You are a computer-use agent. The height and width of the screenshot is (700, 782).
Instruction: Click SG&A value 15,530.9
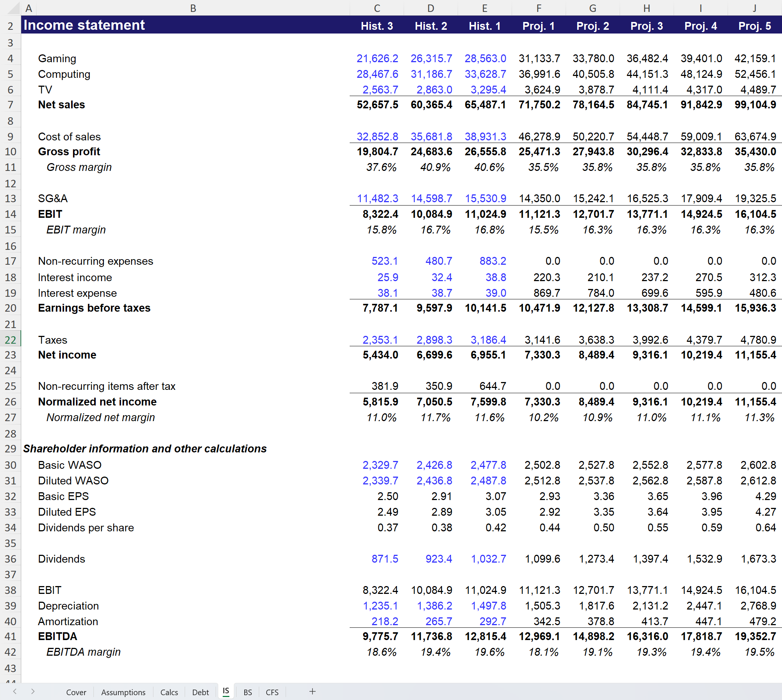coord(486,198)
